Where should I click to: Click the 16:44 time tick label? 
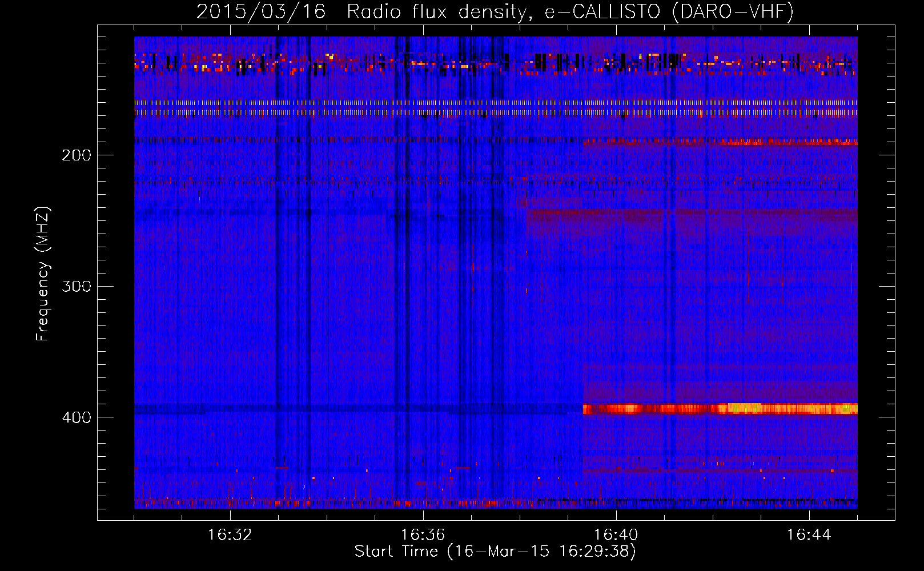809,534
